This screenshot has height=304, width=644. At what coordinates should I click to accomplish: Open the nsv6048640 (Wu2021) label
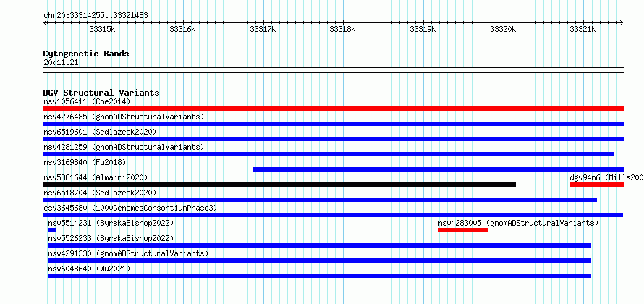[x=89, y=269]
